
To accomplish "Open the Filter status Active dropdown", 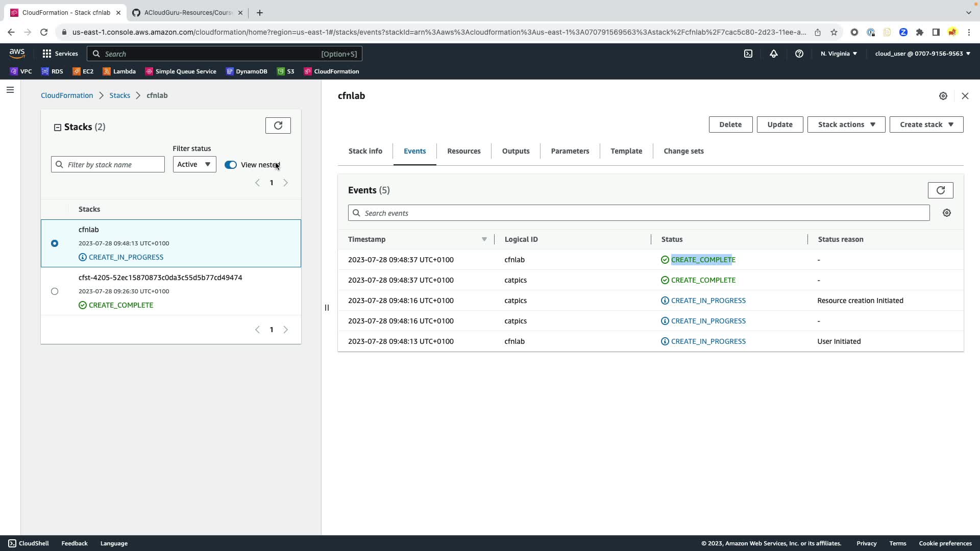I will point(194,164).
